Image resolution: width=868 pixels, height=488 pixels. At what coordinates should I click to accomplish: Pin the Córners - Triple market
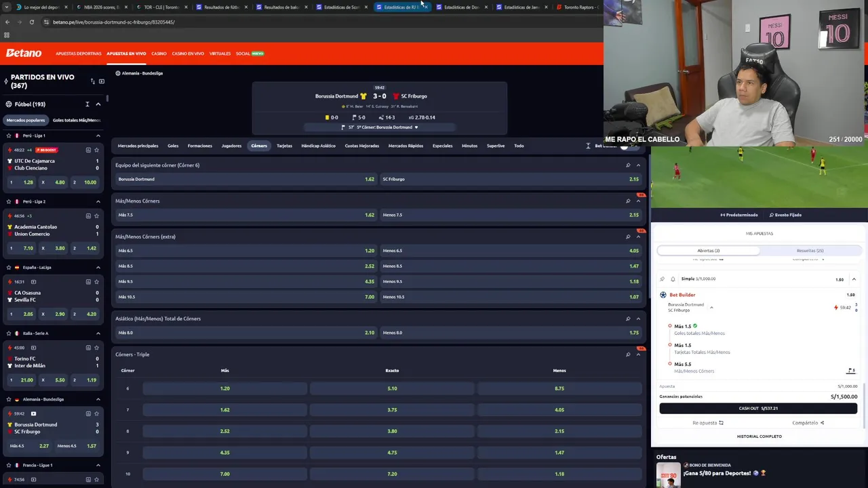click(x=628, y=354)
